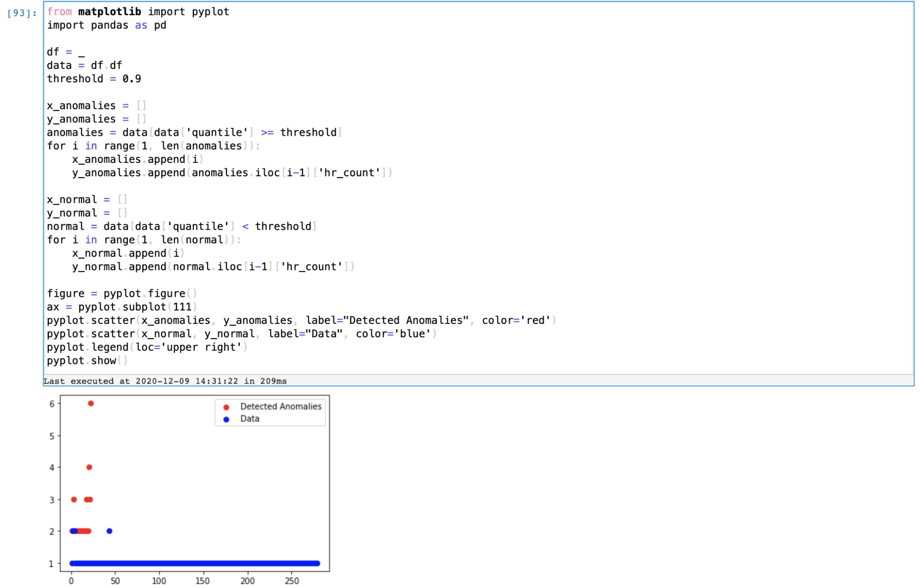Click the 'x_anomalies = []' line
Screen dimensions: 920x588
(97, 105)
